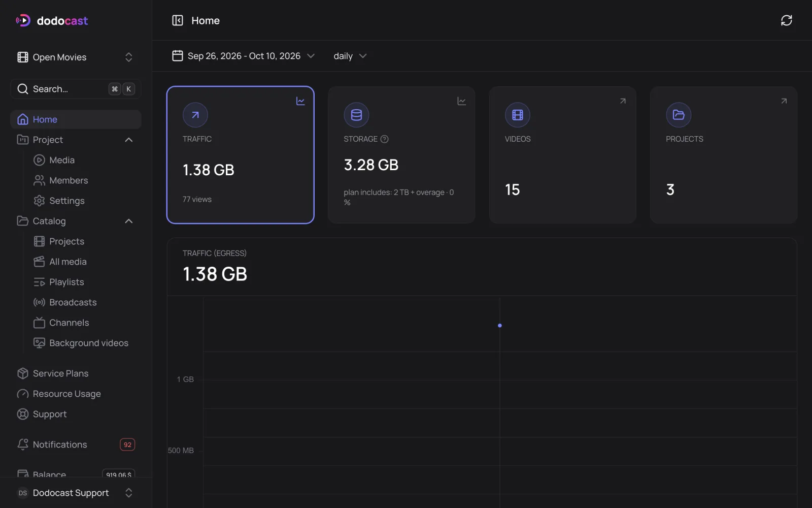Click the Projects card arrow icon
812x508 pixels.
[x=784, y=101]
